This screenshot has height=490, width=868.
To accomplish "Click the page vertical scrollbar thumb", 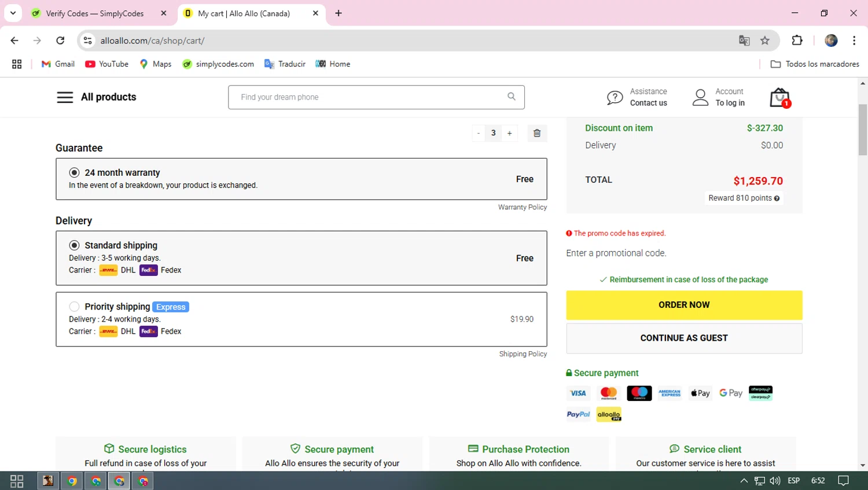I will [863, 130].
